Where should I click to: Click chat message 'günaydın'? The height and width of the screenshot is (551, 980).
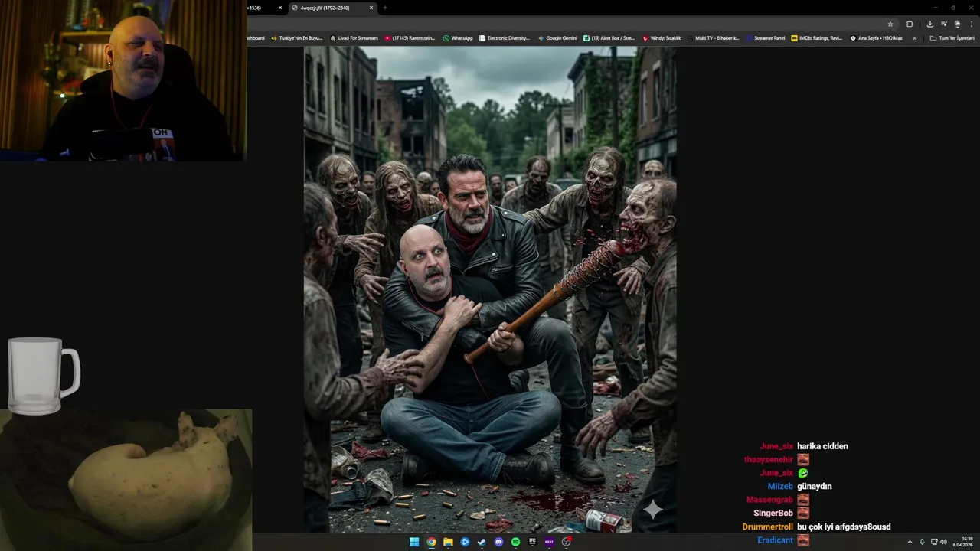click(814, 487)
